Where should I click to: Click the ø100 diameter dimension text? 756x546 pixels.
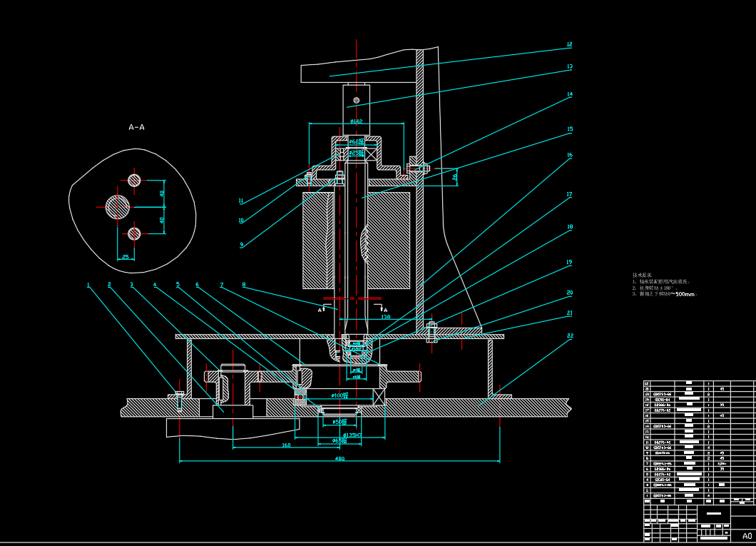[x=339, y=395]
